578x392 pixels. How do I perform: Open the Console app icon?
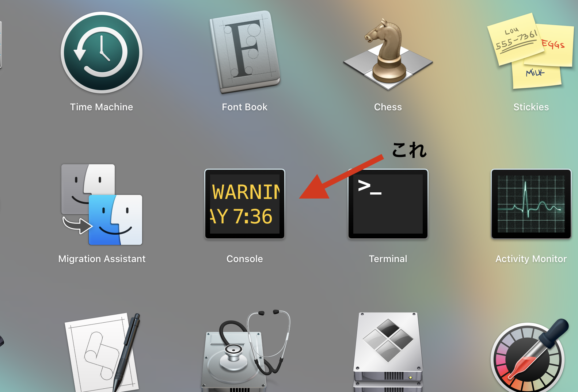tap(245, 204)
